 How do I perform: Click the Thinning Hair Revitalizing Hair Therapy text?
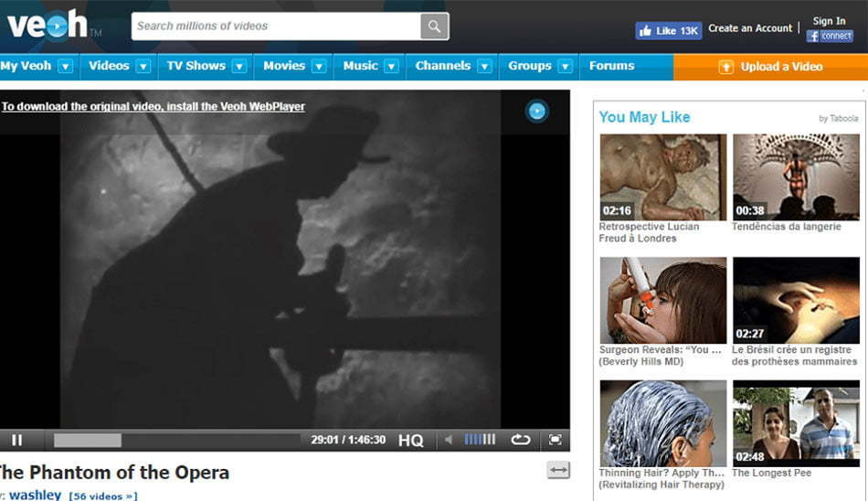(x=662, y=478)
